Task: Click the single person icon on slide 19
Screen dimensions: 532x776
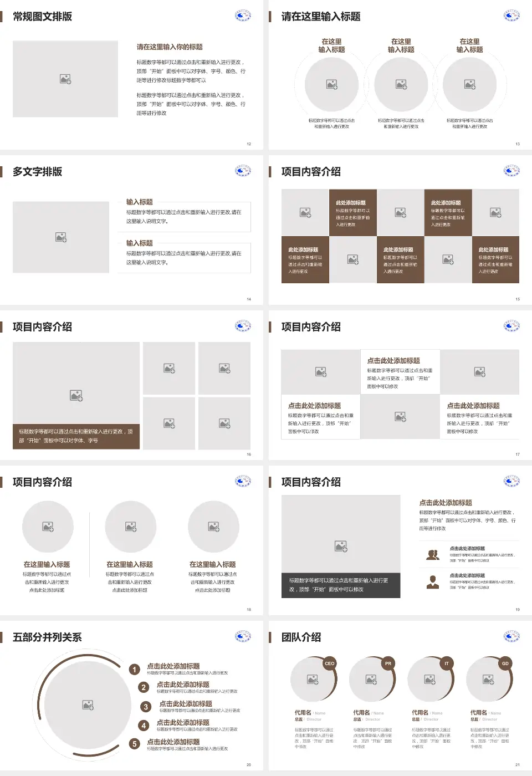Action: [433, 581]
